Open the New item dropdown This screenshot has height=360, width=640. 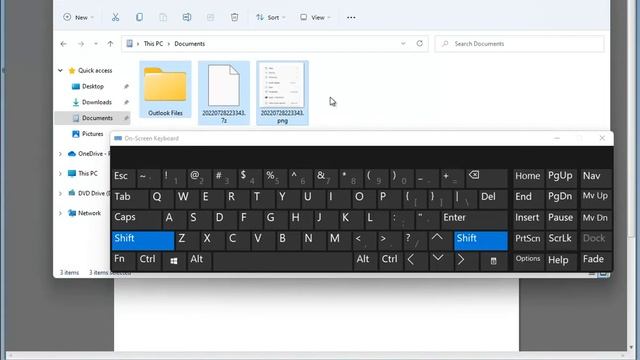tap(79, 17)
